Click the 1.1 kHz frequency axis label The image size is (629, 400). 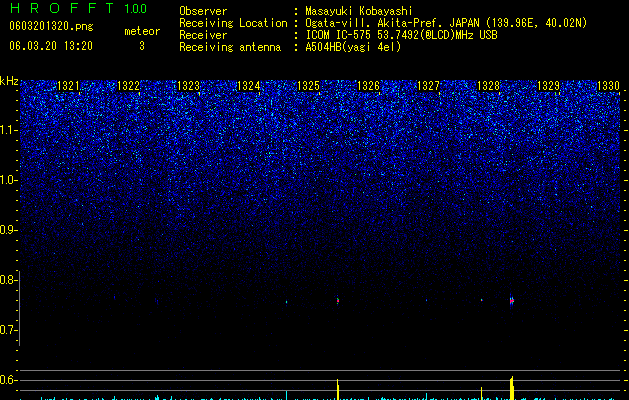click(9, 130)
